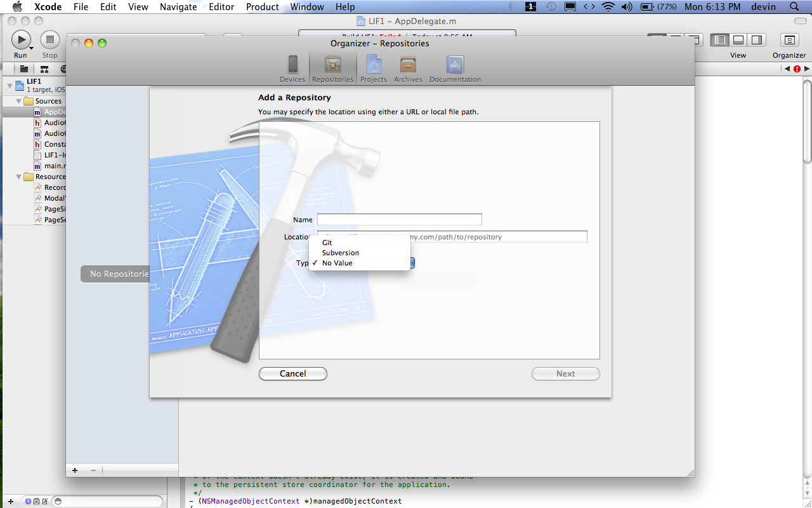Select the Constants header file
Image resolution: width=812 pixels, height=508 pixels.
coord(50,144)
